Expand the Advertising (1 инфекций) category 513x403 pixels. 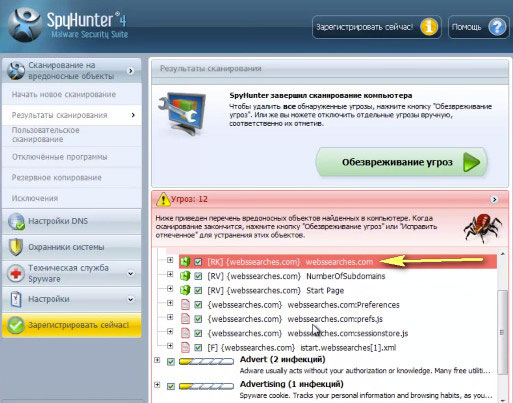(157, 385)
